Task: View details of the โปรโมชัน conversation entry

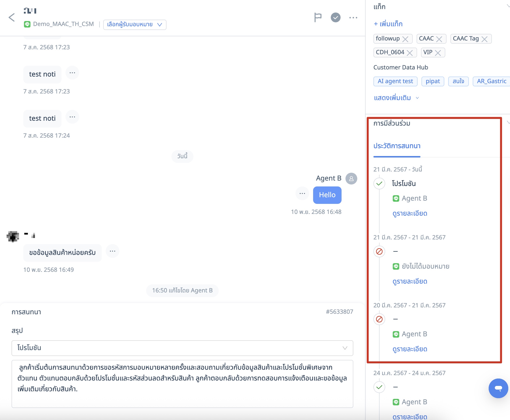Action: point(410,213)
